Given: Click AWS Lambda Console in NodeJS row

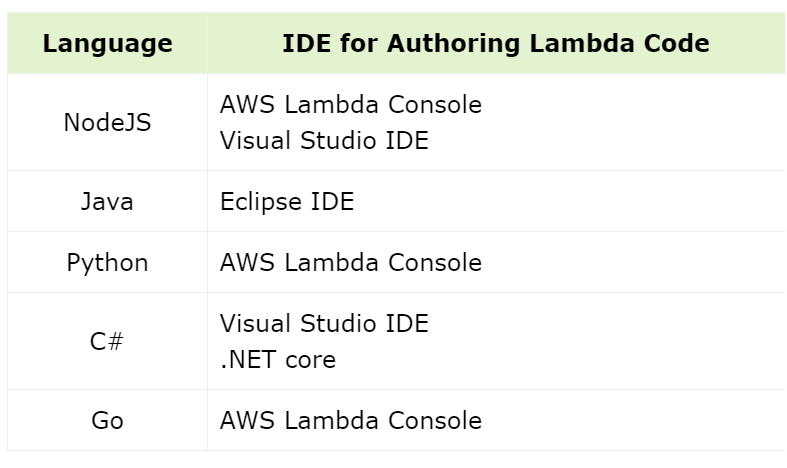Looking at the screenshot, I should coord(350,104).
